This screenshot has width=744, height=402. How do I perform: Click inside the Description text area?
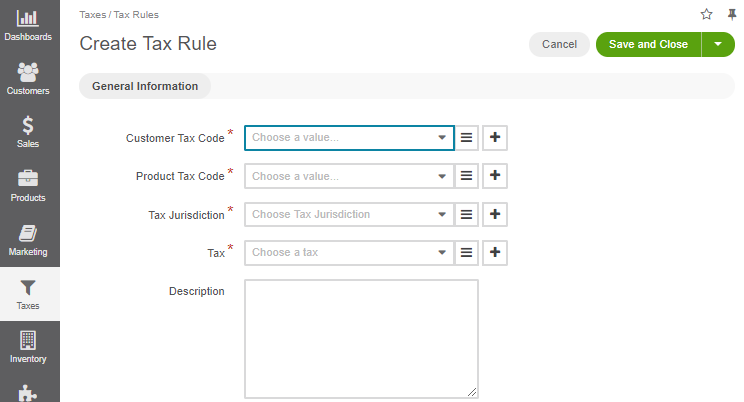[x=361, y=339]
